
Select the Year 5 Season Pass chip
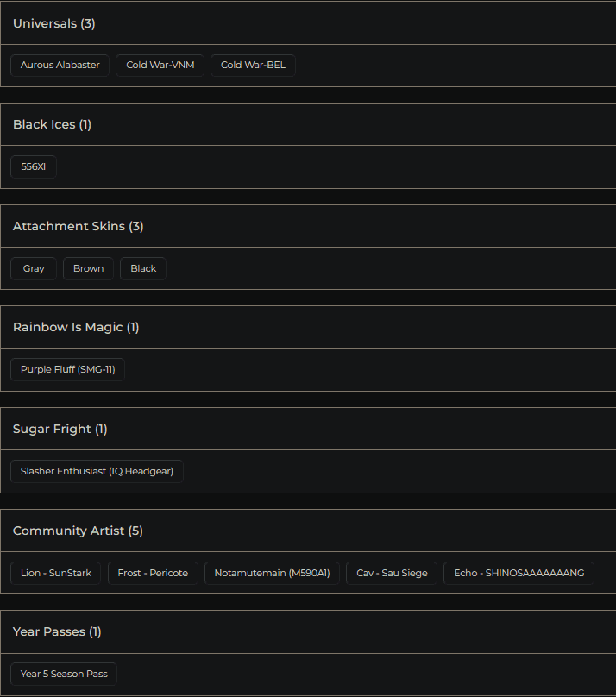[x=64, y=674]
